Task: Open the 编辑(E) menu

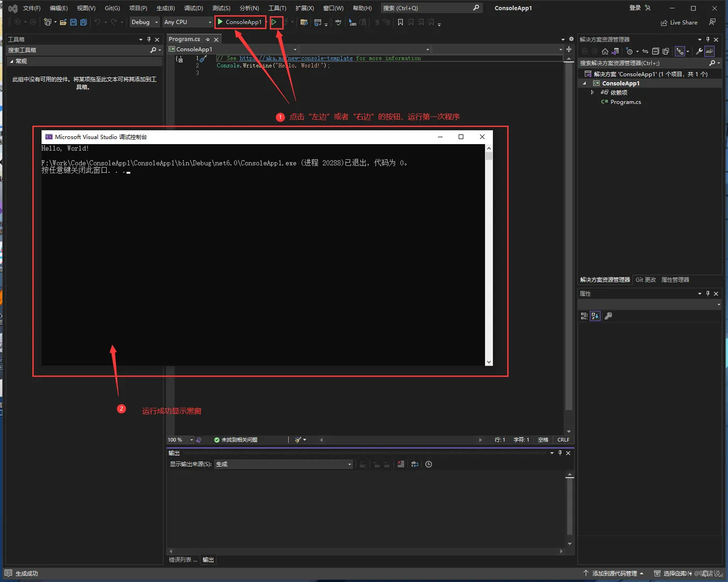Action: (59, 8)
